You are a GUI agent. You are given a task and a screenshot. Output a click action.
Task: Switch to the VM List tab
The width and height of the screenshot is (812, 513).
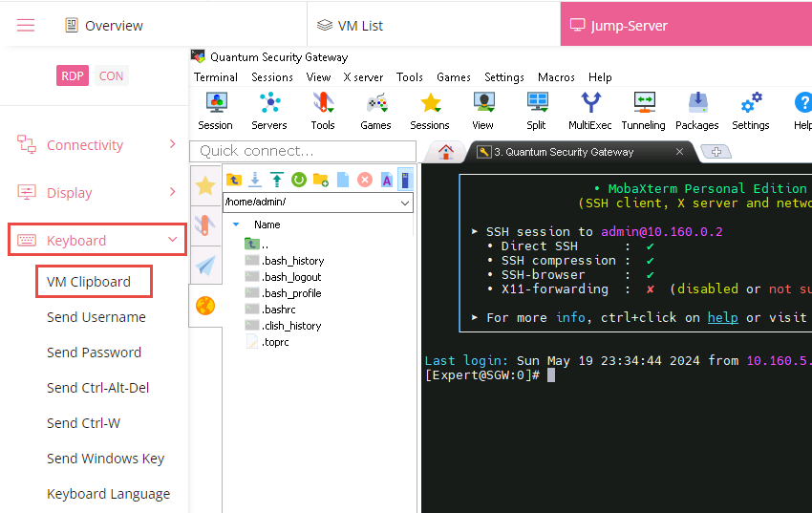coord(350,26)
